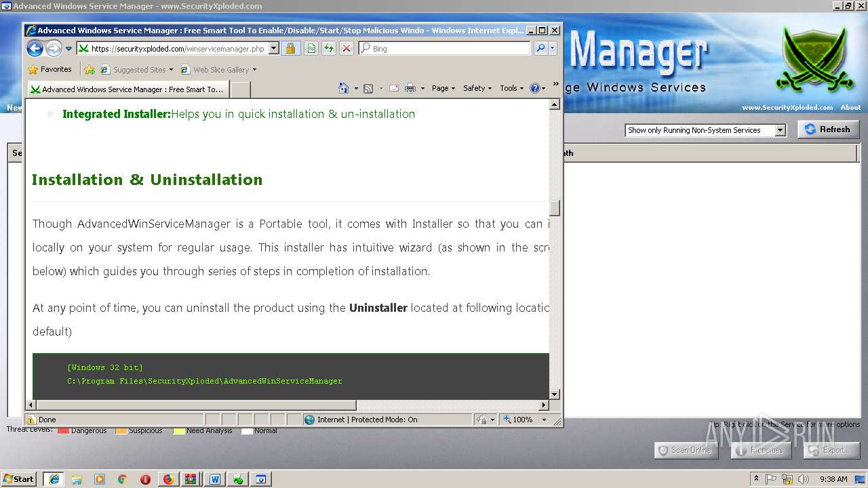The width and height of the screenshot is (868, 488).
Task: Click the About link in Service Manager
Action: [850, 107]
